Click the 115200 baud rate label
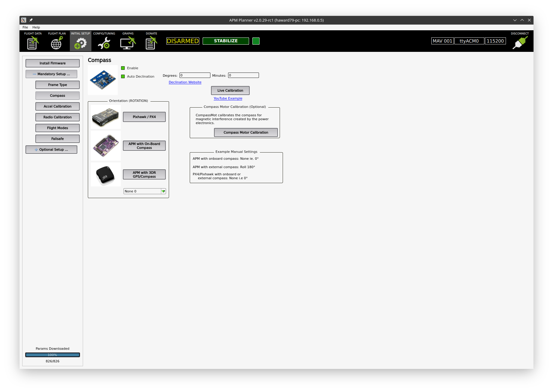The height and width of the screenshot is (392, 553). 495,41
